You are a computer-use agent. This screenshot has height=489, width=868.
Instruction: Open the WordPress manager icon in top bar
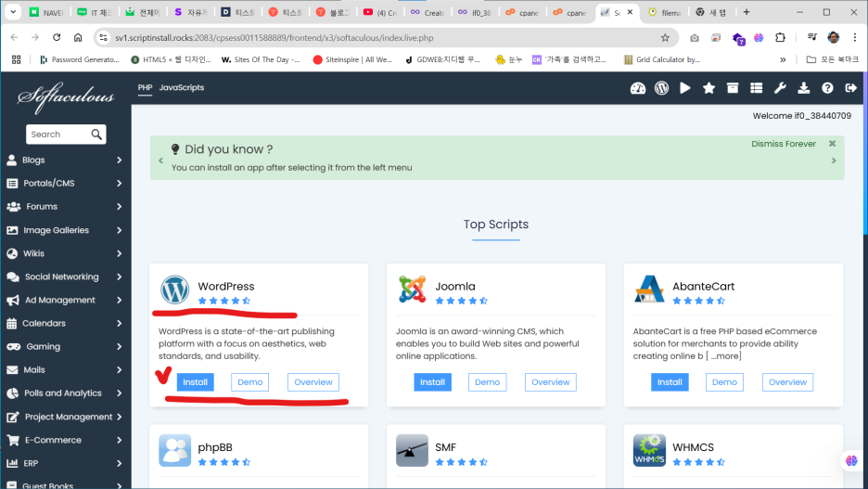pos(661,88)
